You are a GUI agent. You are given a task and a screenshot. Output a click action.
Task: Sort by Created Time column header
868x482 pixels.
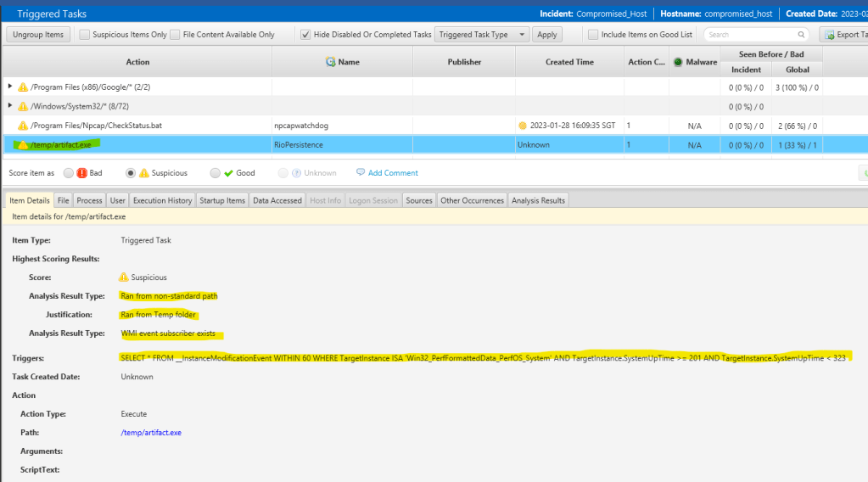569,62
